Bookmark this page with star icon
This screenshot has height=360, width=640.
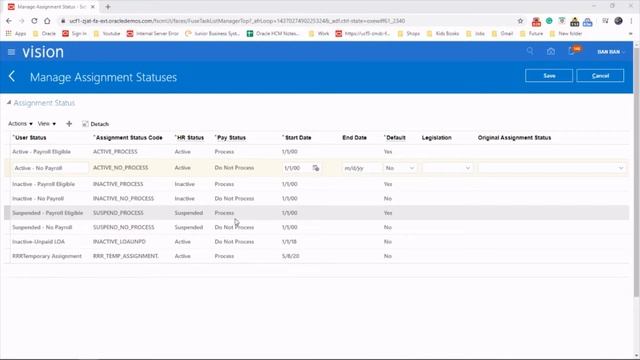click(520, 21)
